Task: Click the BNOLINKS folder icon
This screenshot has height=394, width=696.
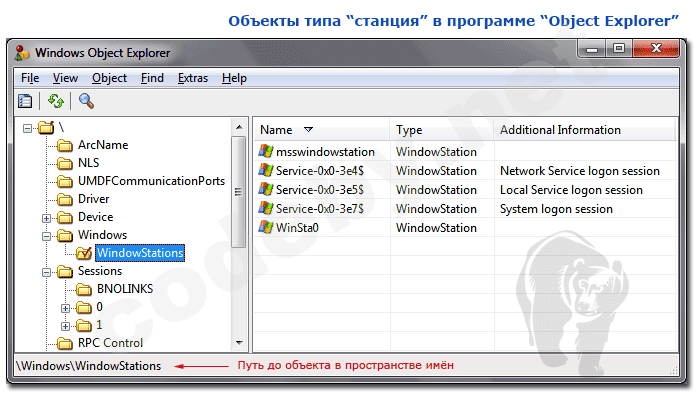Action: 83,289
